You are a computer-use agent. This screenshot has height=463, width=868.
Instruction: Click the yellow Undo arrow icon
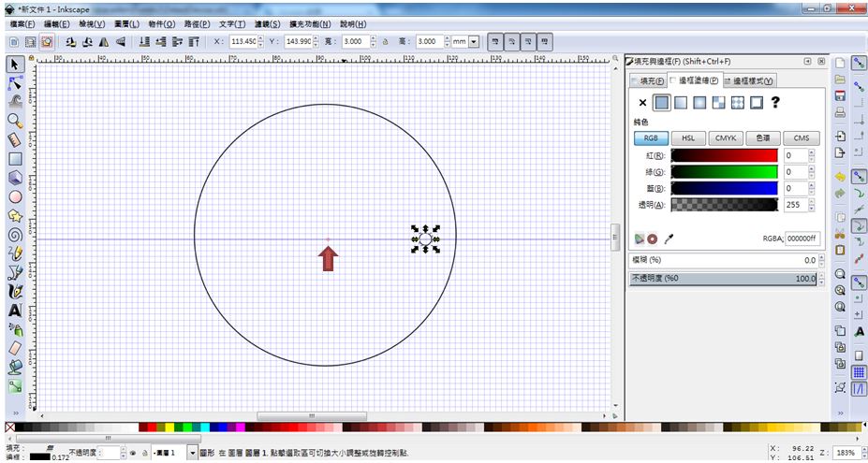(840, 177)
